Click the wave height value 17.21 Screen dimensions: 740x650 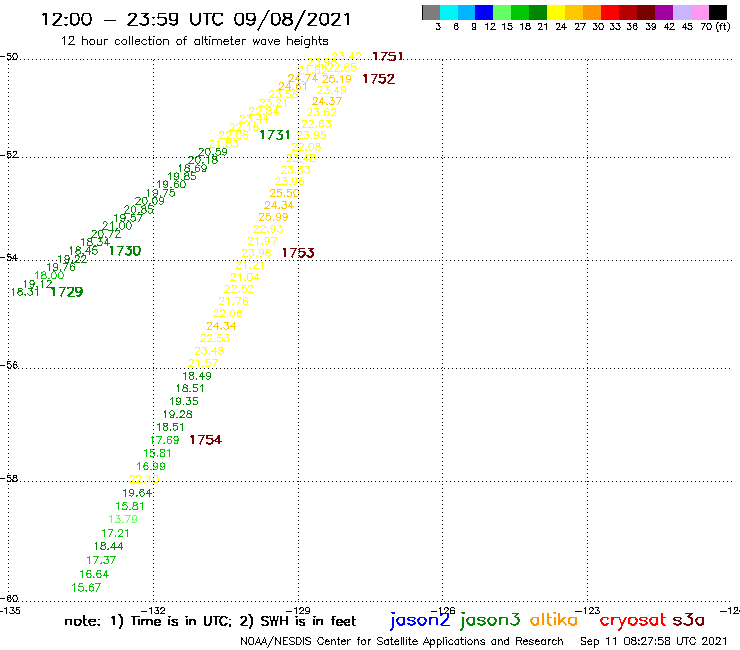pos(115,533)
